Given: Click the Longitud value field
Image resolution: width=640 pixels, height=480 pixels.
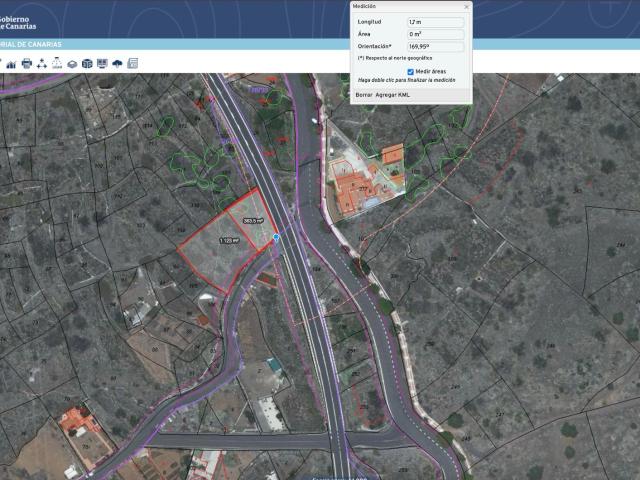Looking at the screenshot, I should (434, 22).
